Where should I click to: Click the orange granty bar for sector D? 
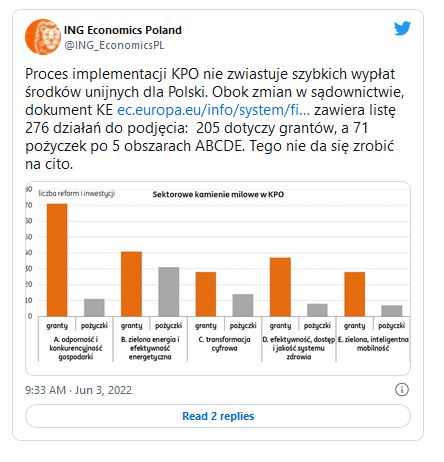pos(280,287)
